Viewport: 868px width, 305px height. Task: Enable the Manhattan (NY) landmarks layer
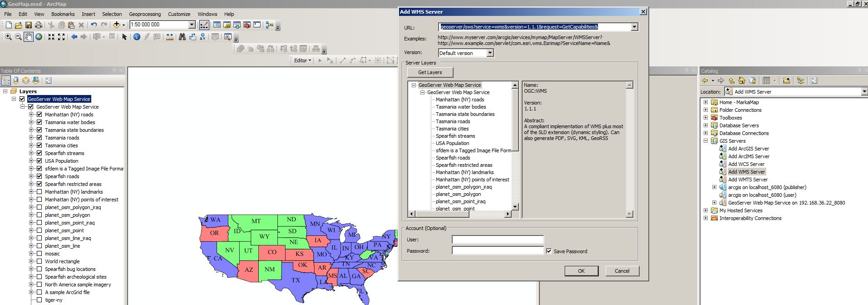39,192
